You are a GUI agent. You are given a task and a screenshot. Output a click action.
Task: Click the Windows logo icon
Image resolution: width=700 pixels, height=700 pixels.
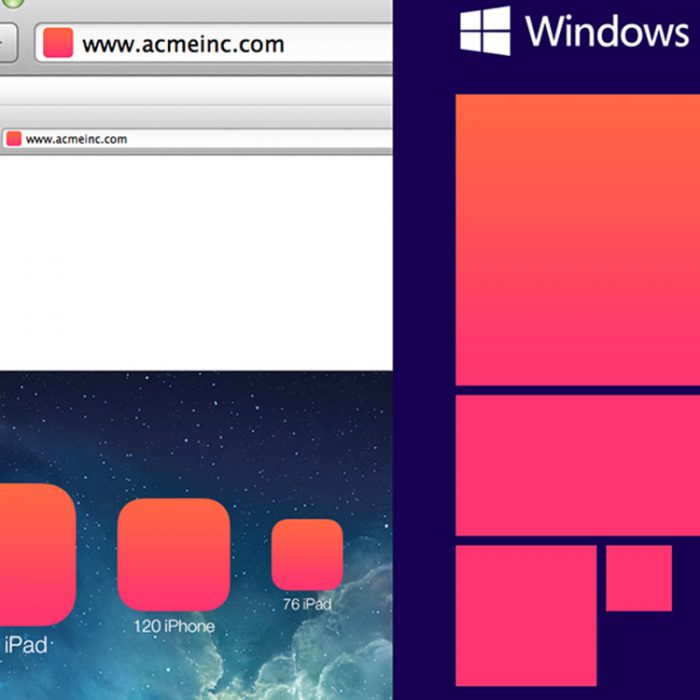tap(485, 31)
